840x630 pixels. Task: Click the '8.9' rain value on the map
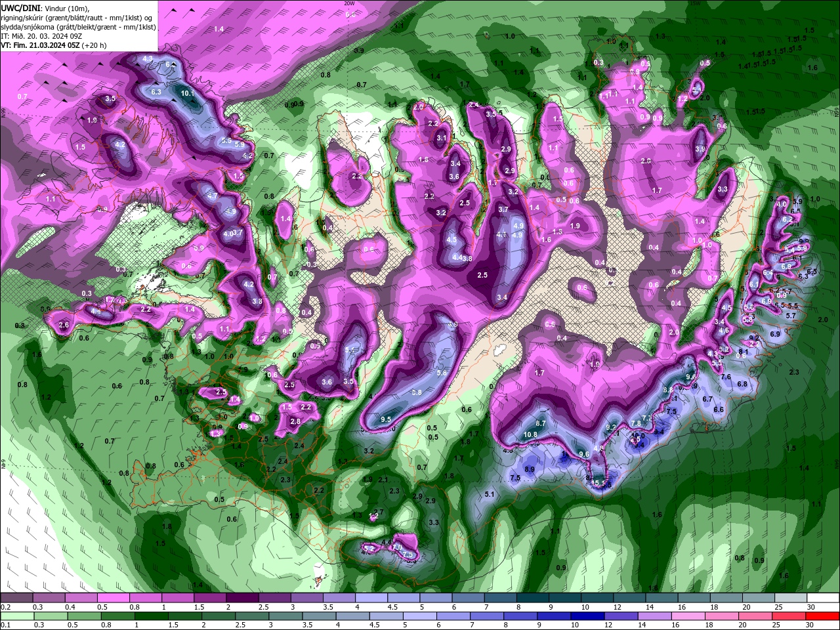click(530, 469)
